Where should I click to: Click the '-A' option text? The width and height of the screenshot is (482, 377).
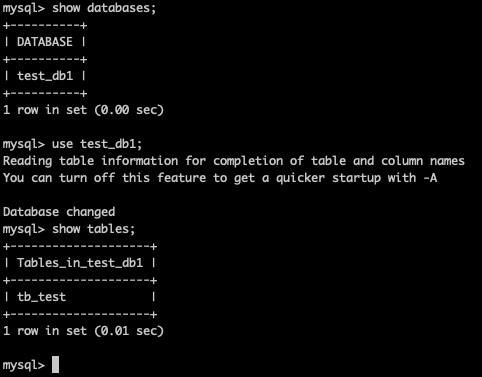coord(430,178)
